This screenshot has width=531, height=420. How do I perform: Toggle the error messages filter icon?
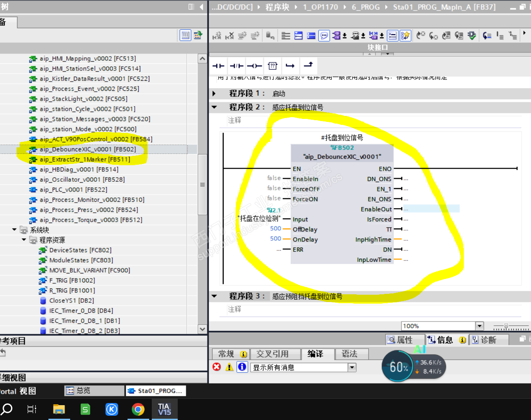[x=217, y=367]
